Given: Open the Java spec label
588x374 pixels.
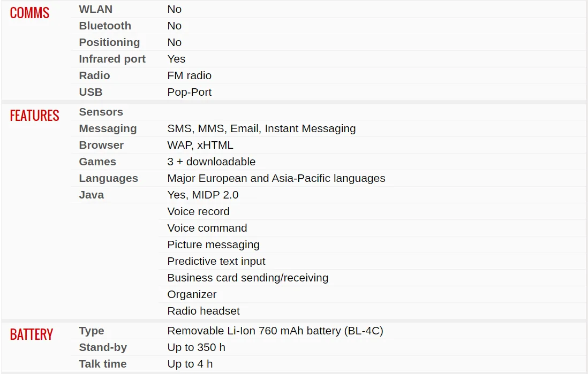Looking at the screenshot, I should tap(92, 195).
